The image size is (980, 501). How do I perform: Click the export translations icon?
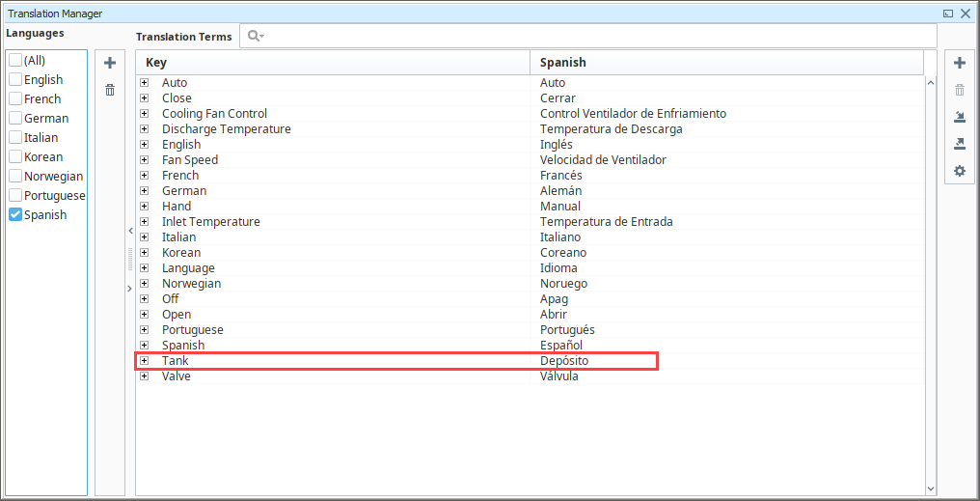tap(960, 145)
